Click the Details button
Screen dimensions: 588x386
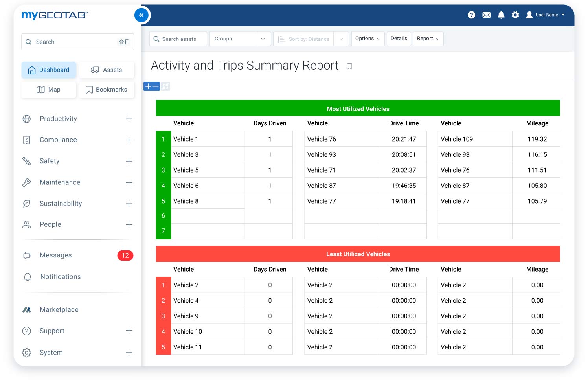399,39
